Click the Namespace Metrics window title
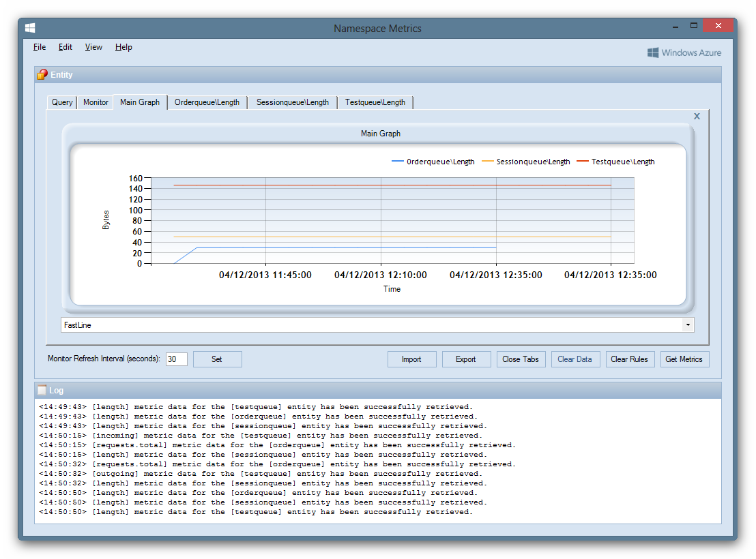The height and width of the screenshot is (559, 756). (x=377, y=29)
